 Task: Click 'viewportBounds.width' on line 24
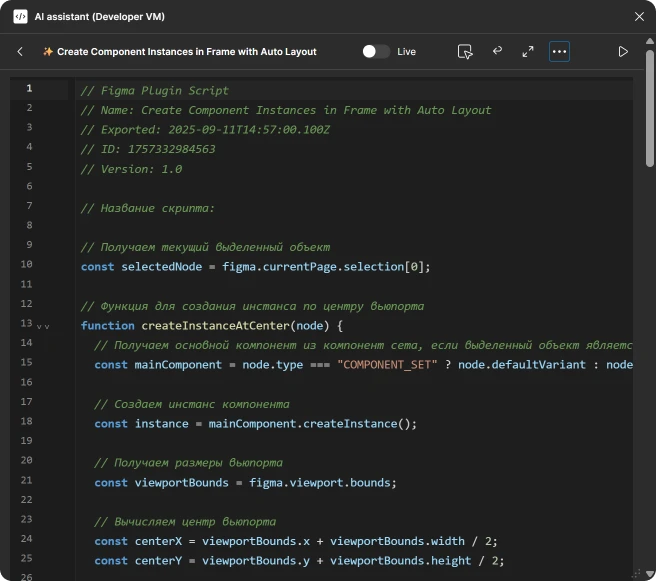[x=397, y=541]
